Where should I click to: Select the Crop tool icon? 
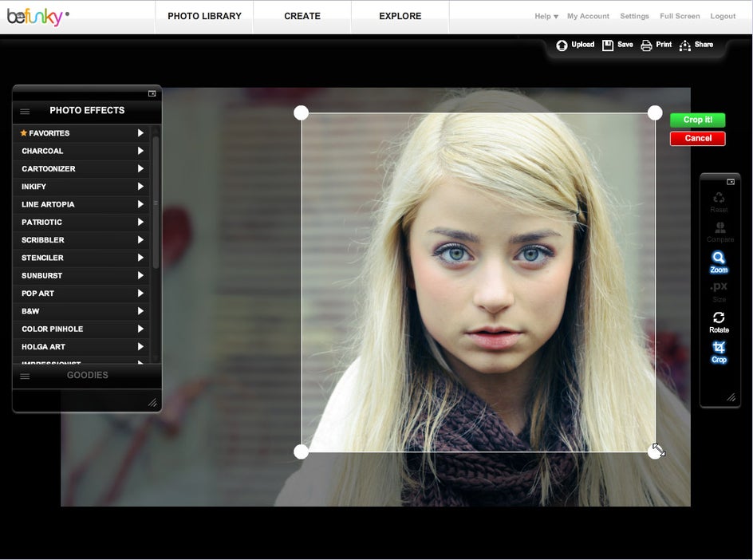[719, 347]
